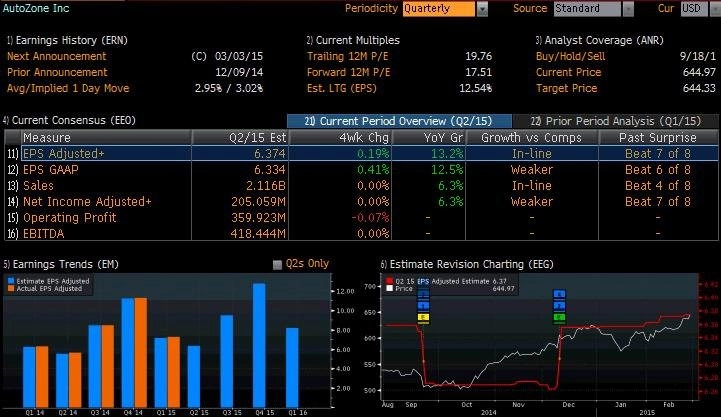This screenshot has width=721, height=417.
Task: Select the EPS GAAP row
Action: coord(361,170)
